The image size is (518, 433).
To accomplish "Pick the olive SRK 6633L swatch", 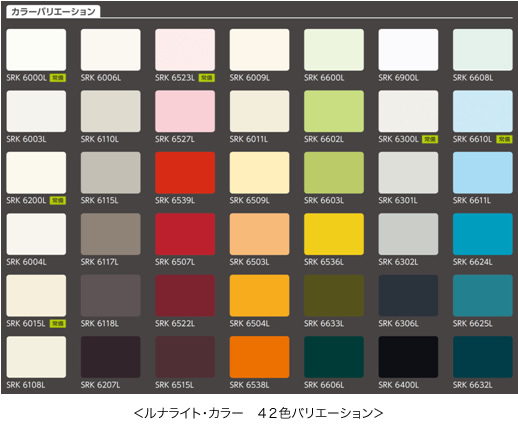I will 334,295.
